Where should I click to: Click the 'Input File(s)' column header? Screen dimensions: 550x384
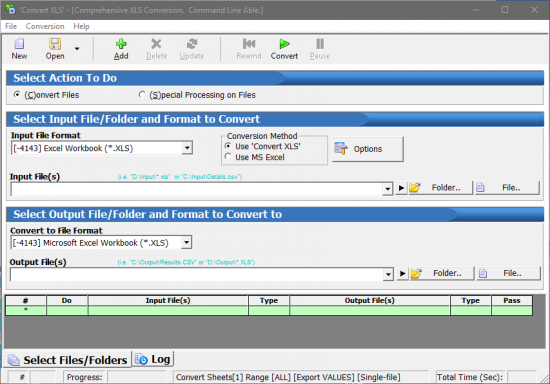coord(168,301)
